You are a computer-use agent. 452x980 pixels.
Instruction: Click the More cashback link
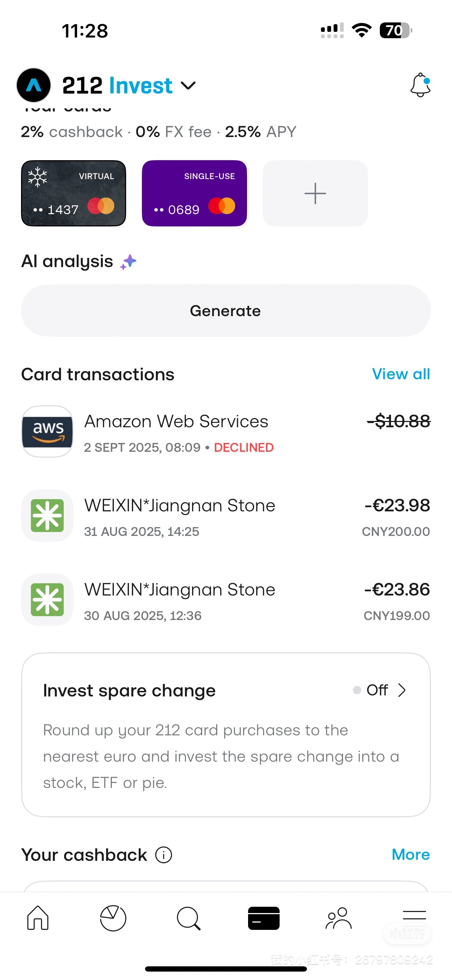411,855
